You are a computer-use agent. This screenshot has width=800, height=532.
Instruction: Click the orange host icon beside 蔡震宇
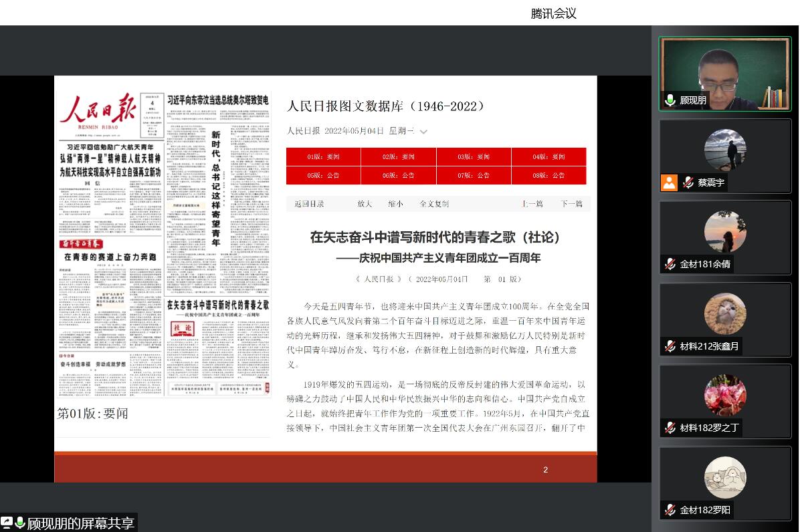click(x=669, y=182)
